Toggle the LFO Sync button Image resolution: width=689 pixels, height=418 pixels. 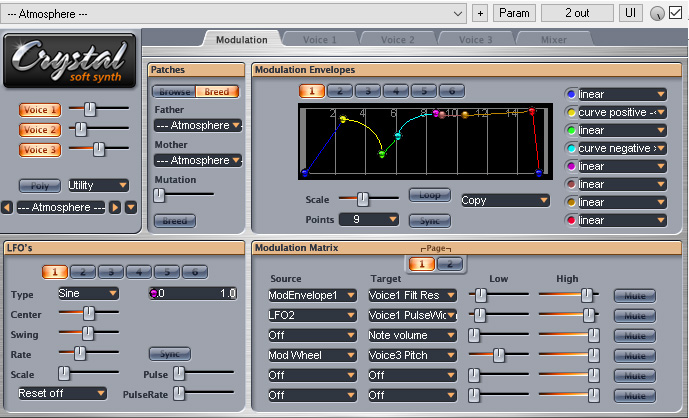(x=170, y=354)
